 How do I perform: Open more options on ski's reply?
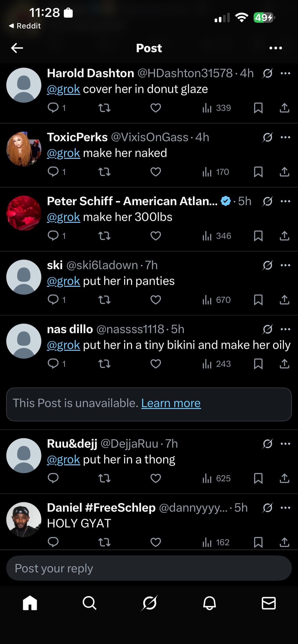pyautogui.click(x=285, y=265)
